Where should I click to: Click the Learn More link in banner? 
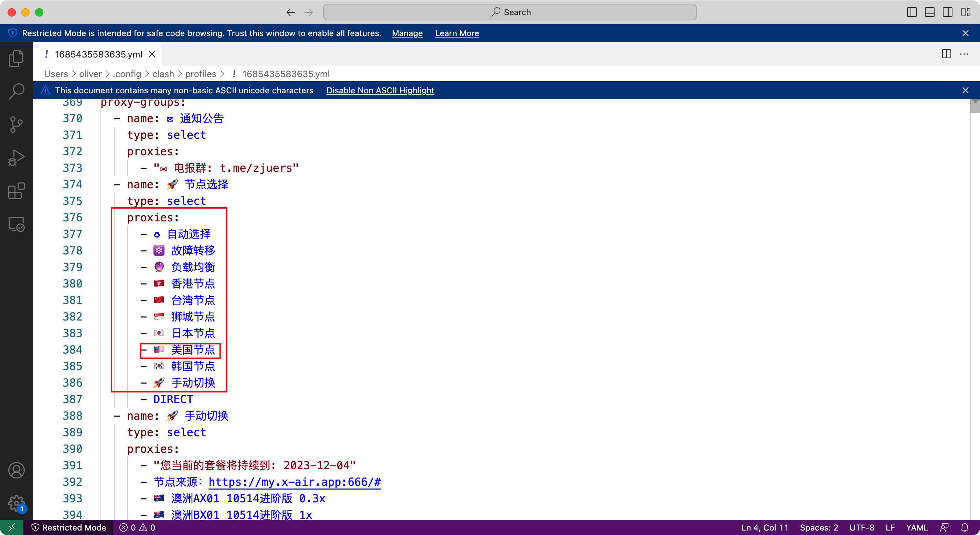(457, 33)
